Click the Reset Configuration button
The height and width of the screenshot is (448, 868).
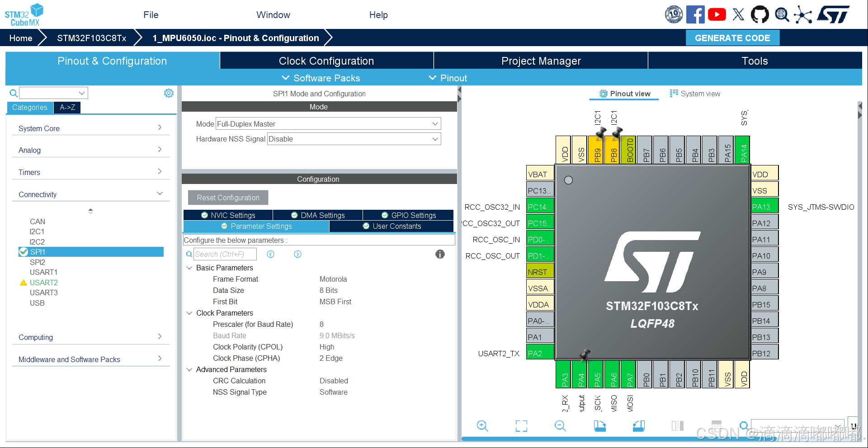(x=228, y=198)
